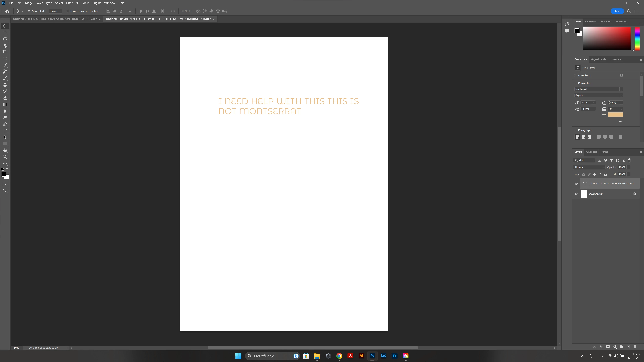Screen dimensions: 644x362
Task: Expand the Transform section
Action: [575, 75]
